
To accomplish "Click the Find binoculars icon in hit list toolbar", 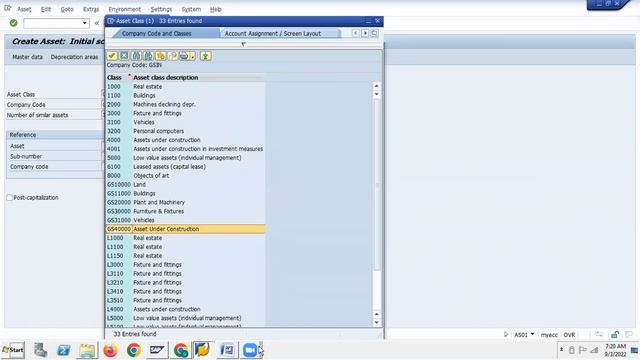I will click(136, 56).
